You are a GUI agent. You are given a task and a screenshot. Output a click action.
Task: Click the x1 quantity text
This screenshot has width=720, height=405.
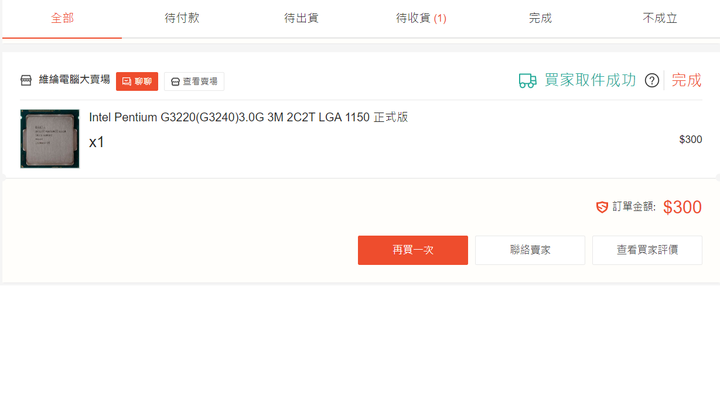click(96, 142)
